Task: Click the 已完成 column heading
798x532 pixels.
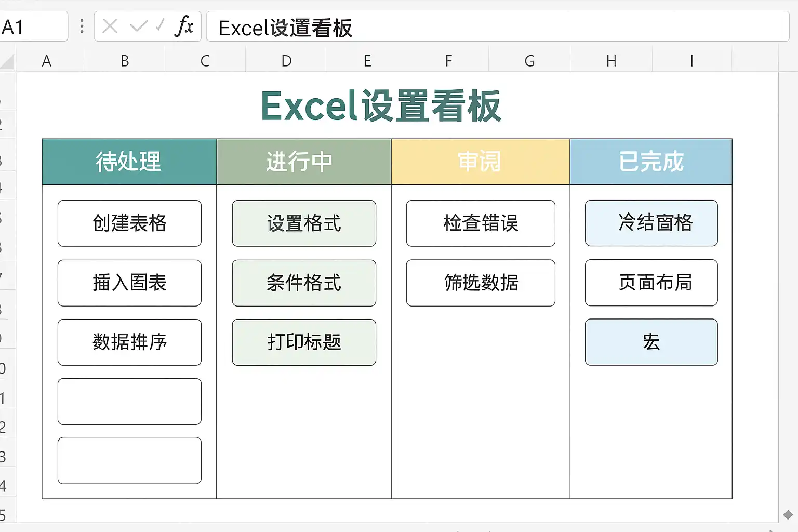Action: click(650, 162)
